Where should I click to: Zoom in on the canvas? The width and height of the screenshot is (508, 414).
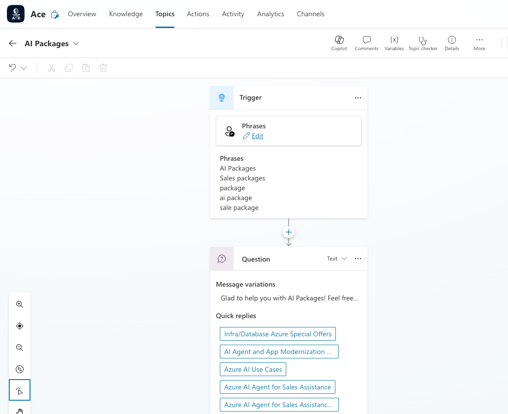20,304
